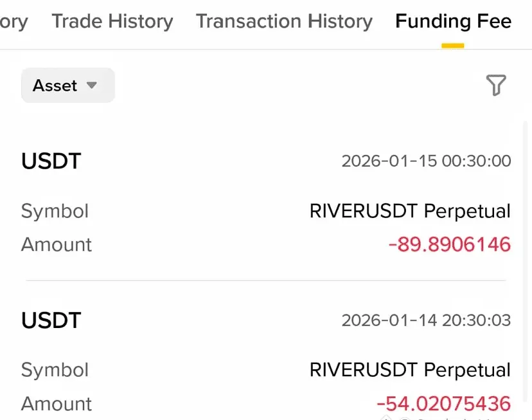Viewport: 532px width, 420px height.
Task: Click the -89.8906146 amount value
Action: (x=450, y=244)
